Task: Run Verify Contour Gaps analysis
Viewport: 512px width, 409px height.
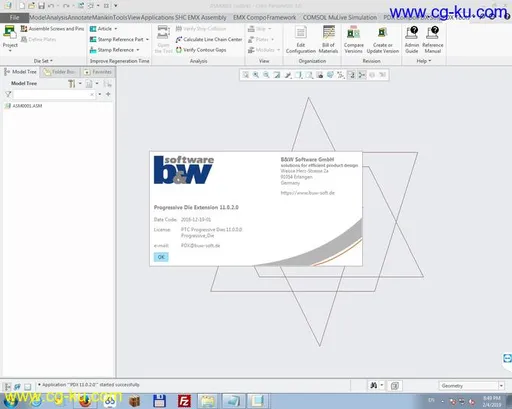Action: click(201, 50)
